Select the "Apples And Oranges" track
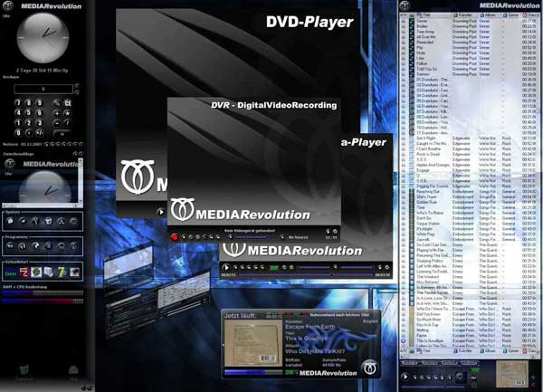543x392 pixels. point(470,165)
